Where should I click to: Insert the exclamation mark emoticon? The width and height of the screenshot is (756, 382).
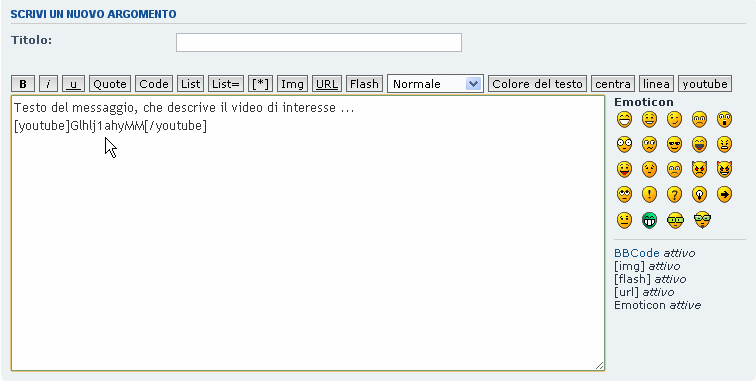pyautogui.click(x=649, y=194)
